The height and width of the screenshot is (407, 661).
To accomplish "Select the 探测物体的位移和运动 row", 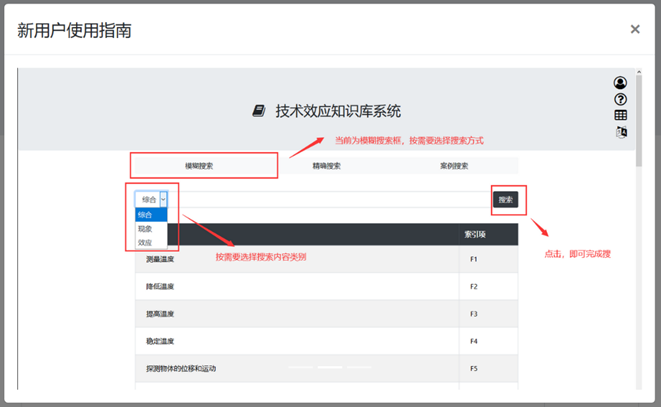I will coord(327,368).
